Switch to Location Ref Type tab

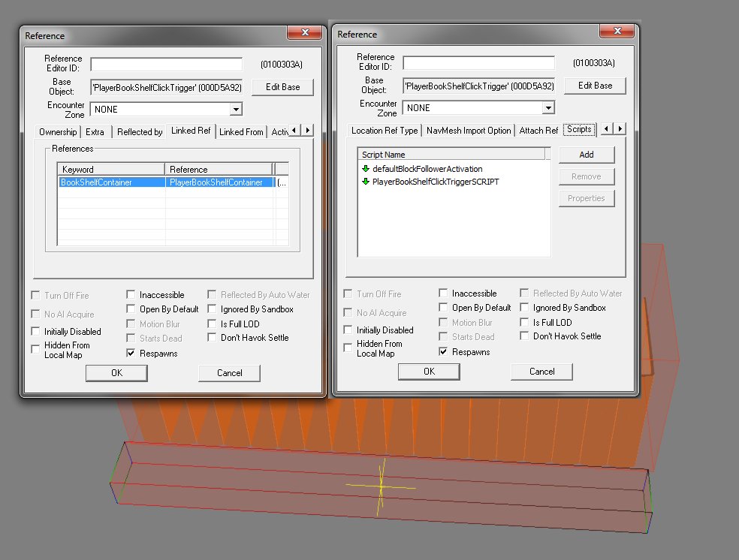point(385,131)
